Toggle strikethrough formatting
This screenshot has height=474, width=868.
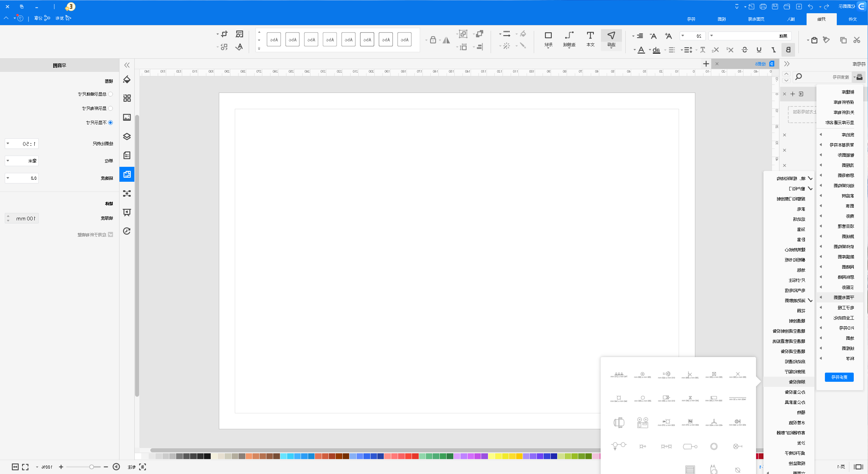point(745,50)
